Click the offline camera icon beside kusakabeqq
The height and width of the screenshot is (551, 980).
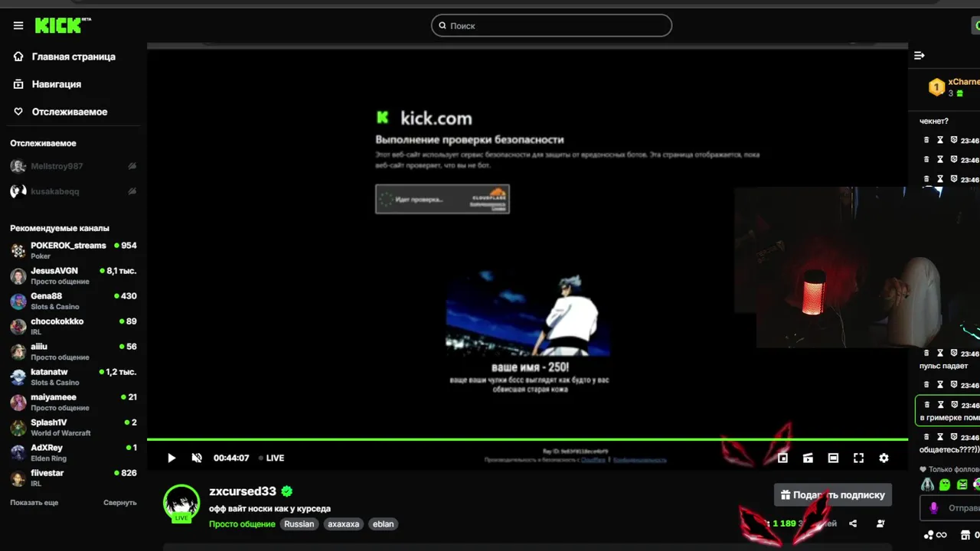[x=132, y=191]
